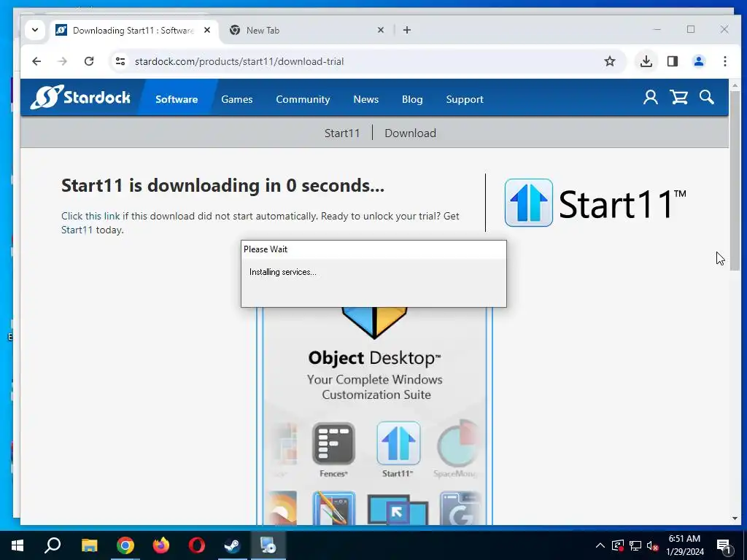Open the Download sub-navigation link

tap(410, 133)
